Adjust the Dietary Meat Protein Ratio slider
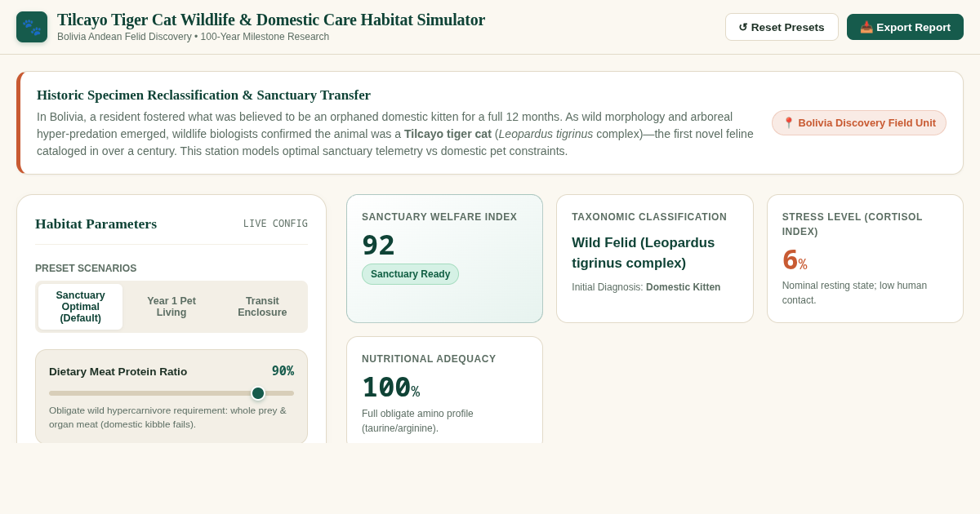 [x=171, y=393]
